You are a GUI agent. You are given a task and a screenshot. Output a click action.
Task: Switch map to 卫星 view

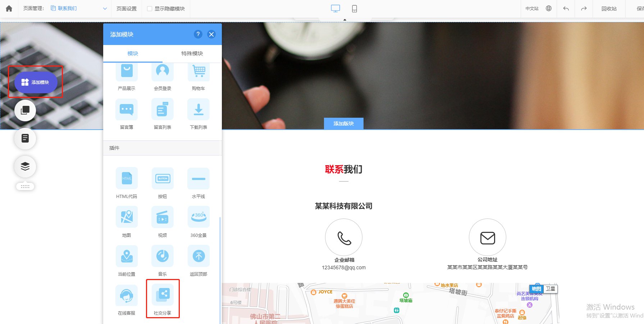(550, 289)
